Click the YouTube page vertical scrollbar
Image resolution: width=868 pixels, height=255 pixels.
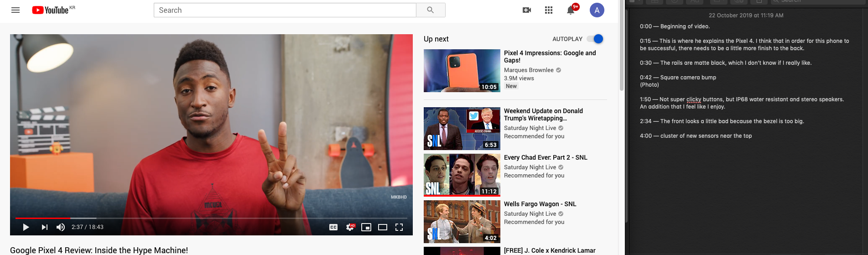pyautogui.click(x=621, y=46)
